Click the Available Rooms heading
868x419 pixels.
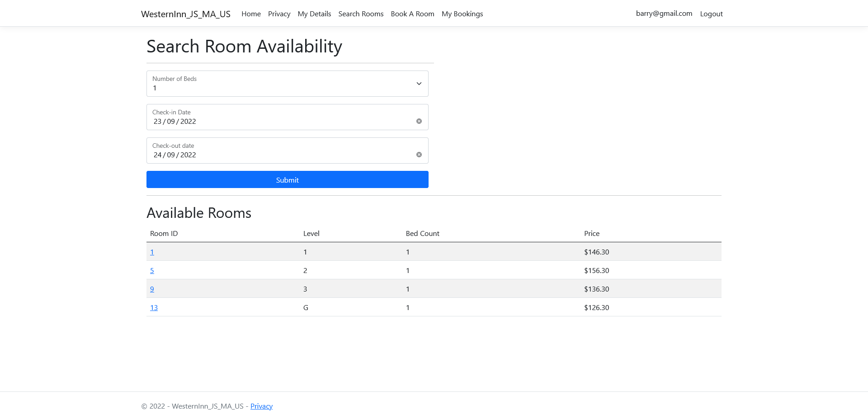pos(199,213)
